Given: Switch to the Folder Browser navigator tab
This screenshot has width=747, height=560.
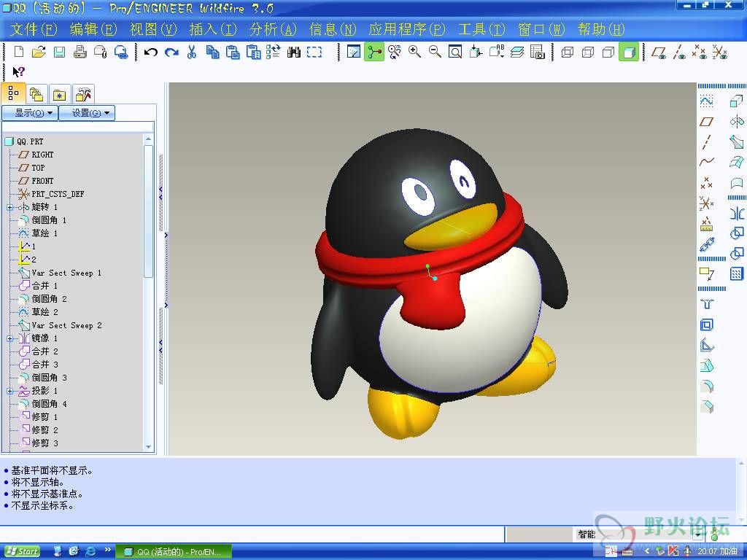Looking at the screenshot, I should 36,94.
